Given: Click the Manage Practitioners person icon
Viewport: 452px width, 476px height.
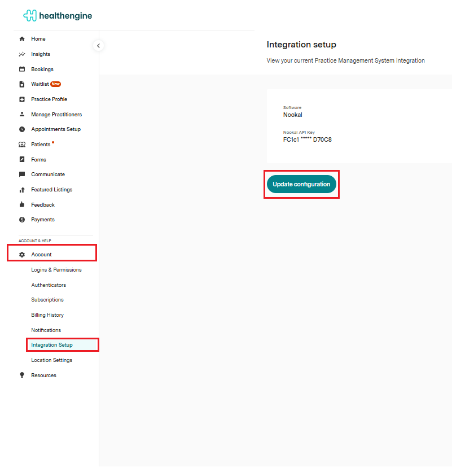Looking at the screenshot, I should tap(22, 115).
